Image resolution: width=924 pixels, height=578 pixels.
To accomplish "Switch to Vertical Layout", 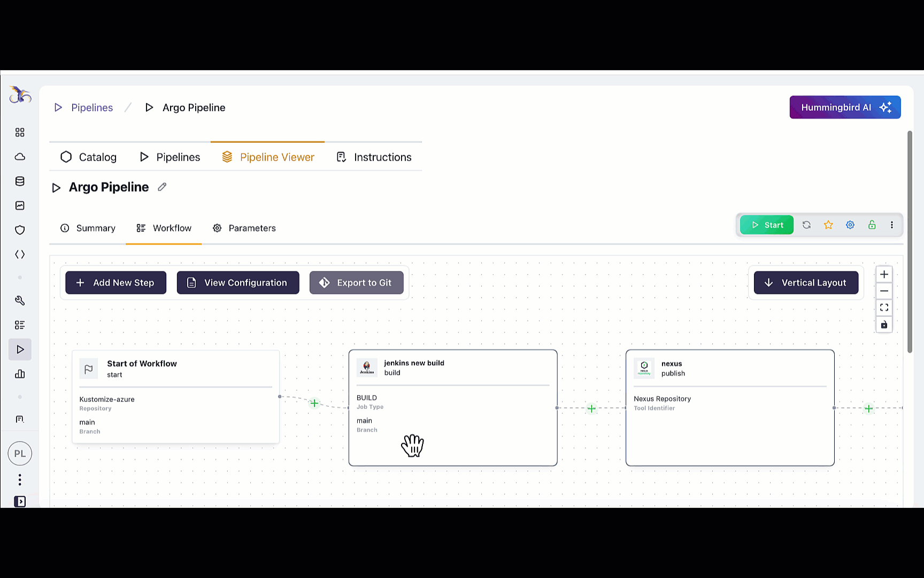I will [806, 283].
